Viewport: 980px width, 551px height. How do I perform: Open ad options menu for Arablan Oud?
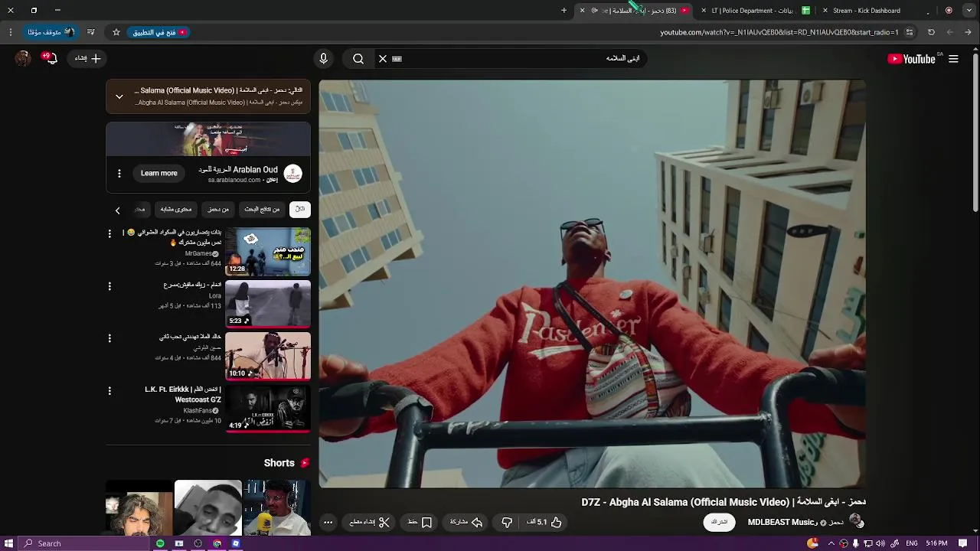tap(119, 174)
